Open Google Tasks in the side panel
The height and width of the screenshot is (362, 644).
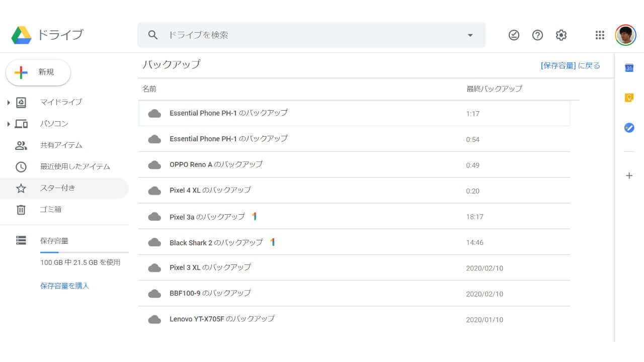point(629,128)
